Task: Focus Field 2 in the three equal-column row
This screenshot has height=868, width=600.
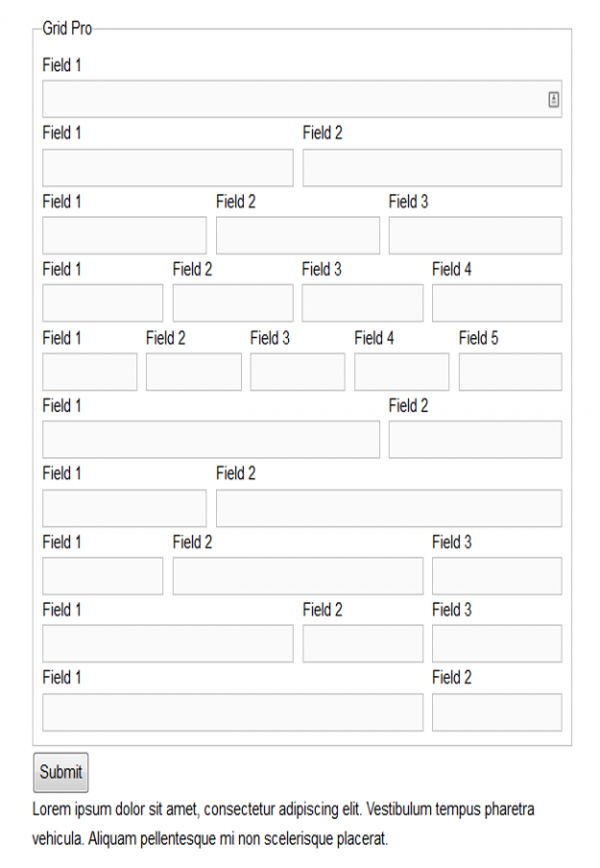Action: click(298, 235)
